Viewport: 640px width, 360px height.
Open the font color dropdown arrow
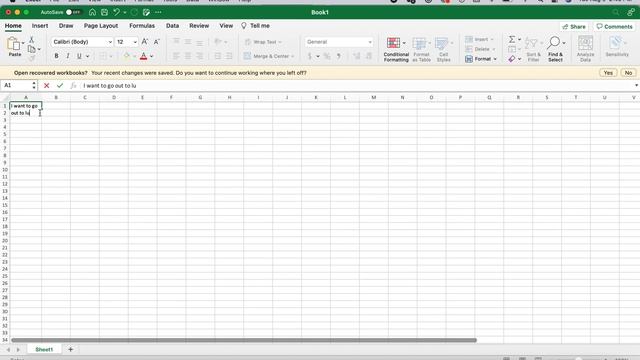pyautogui.click(x=151, y=56)
